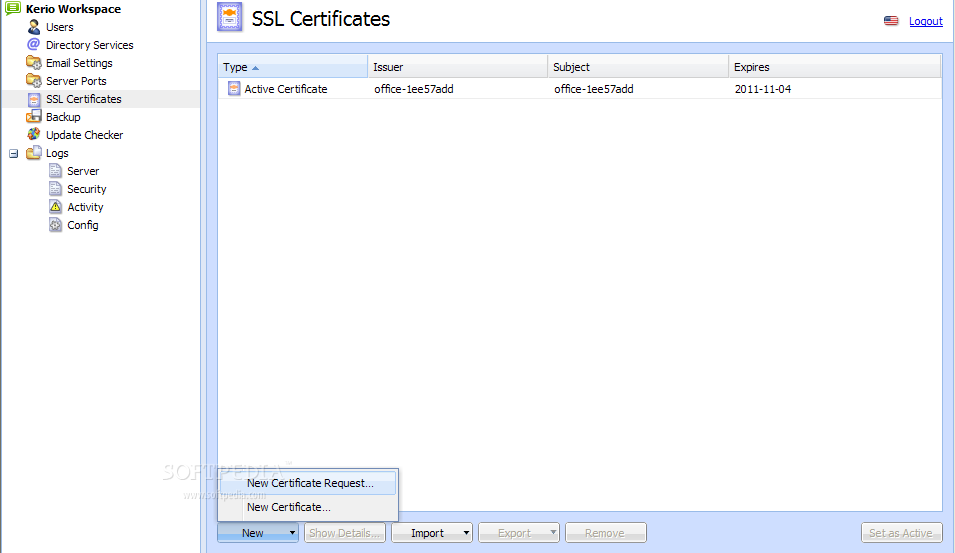Click the Users person icon
Screen dimensions: 955x553
33,27
